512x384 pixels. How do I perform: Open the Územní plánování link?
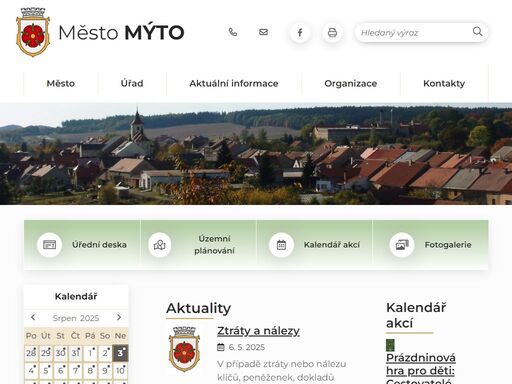click(x=214, y=245)
